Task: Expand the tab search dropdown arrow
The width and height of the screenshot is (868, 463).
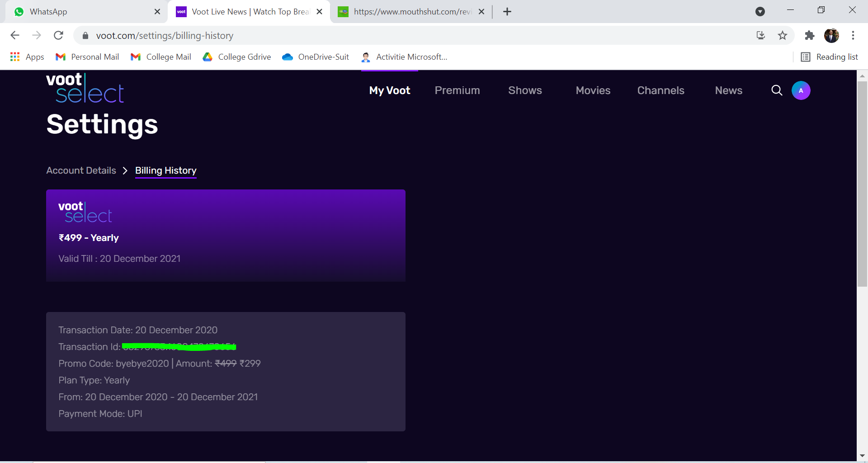Action: [760, 12]
